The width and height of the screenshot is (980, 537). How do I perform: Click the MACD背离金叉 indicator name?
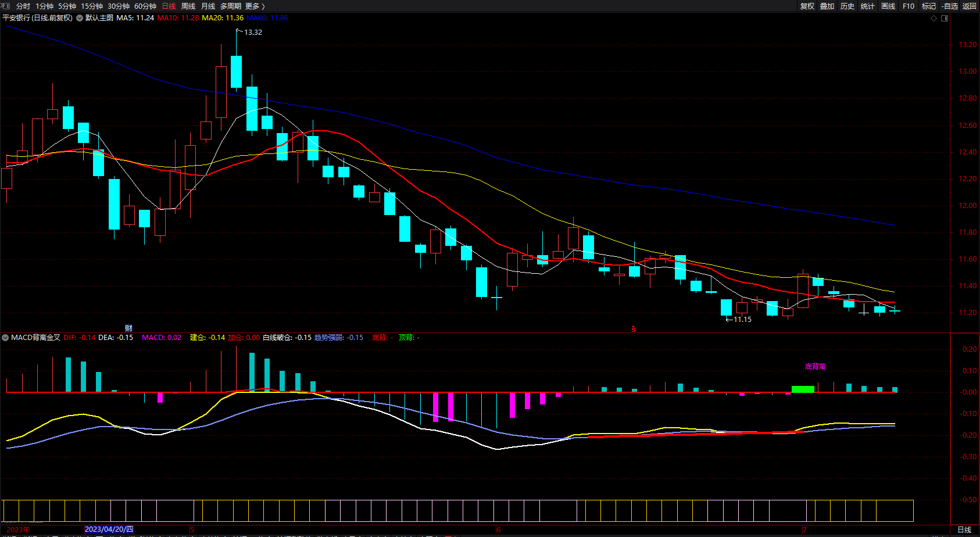(35, 338)
